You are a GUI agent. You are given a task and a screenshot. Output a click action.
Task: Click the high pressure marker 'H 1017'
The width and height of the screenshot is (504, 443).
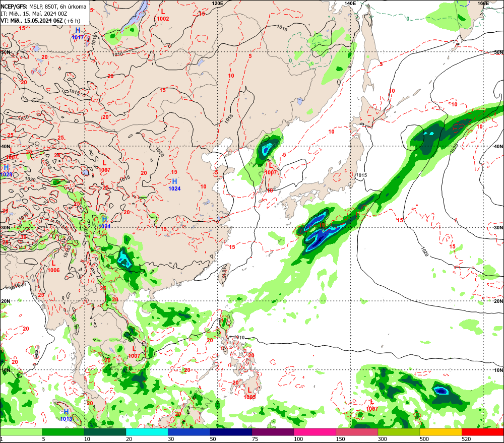78,34
